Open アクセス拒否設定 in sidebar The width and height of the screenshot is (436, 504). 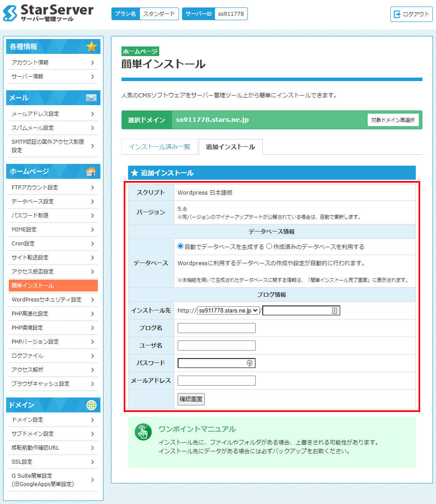point(53,272)
